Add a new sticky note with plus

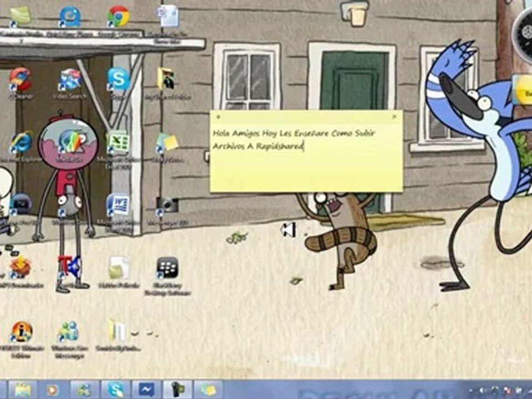pos(218,117)
